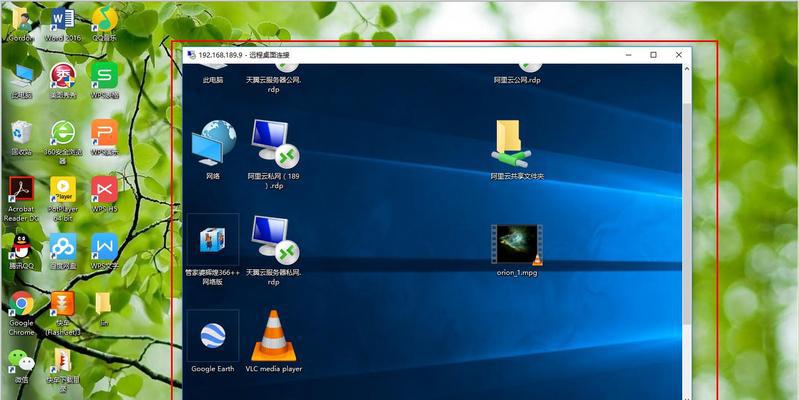Launch the 百度网盘 cloud shortcut

(x=63, y=247)
